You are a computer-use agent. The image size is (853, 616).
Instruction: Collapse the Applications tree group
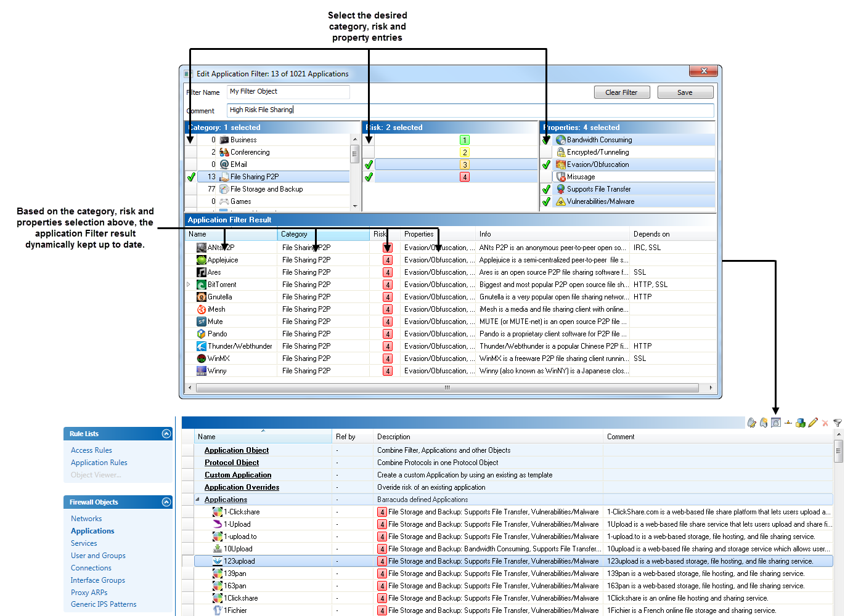tap(198, 500)
